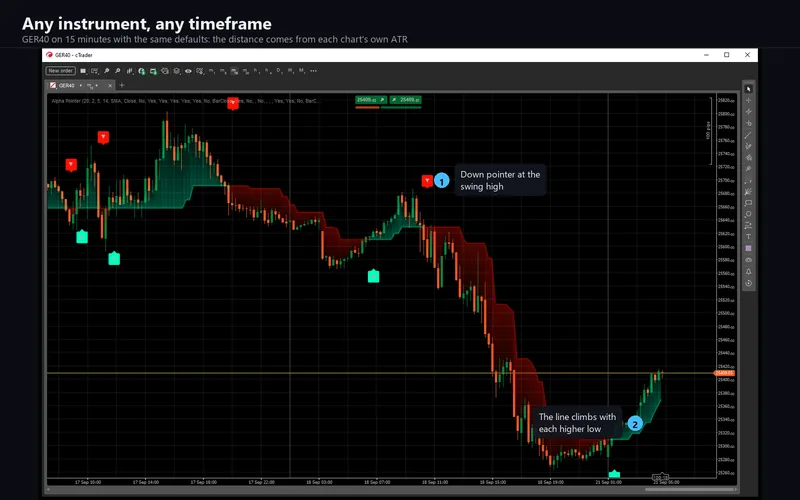The image size is (800, 500).
Task: Click the horizontal scrollbar thumb below chart
Action: click(690, 490)
